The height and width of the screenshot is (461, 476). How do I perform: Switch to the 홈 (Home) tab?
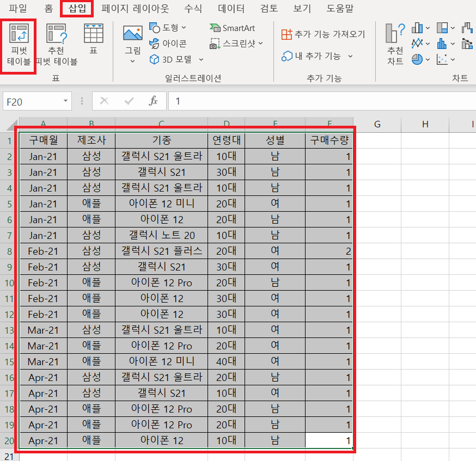(x=48, y=9)
